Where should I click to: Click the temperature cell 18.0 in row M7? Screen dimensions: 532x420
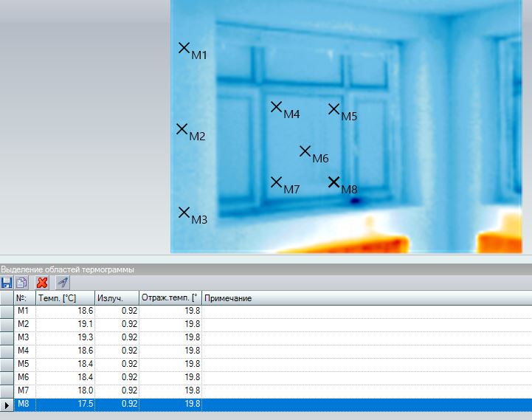(x=65, y=390)
